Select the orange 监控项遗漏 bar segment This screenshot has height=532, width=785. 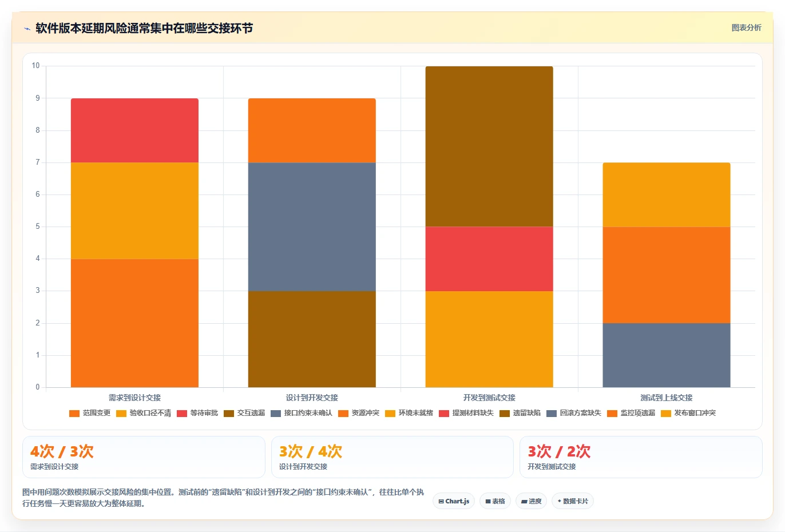pos(667,275)
